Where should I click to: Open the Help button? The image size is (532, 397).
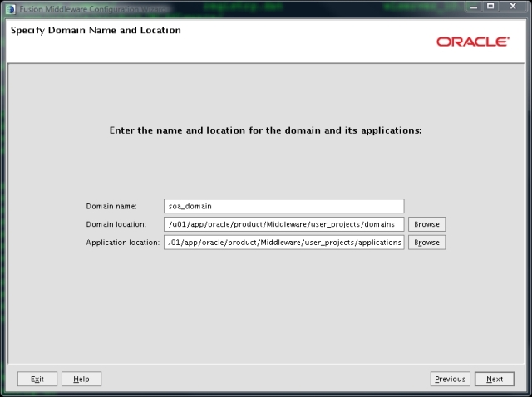click(81, 379)
